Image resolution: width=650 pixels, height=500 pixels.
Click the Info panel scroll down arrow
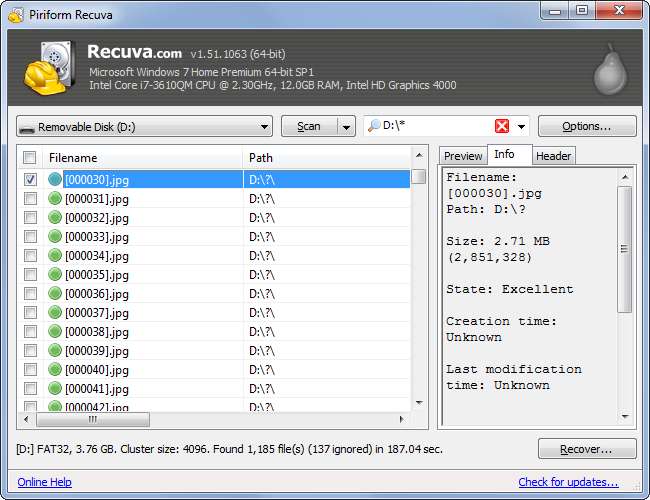click(625, 416)
